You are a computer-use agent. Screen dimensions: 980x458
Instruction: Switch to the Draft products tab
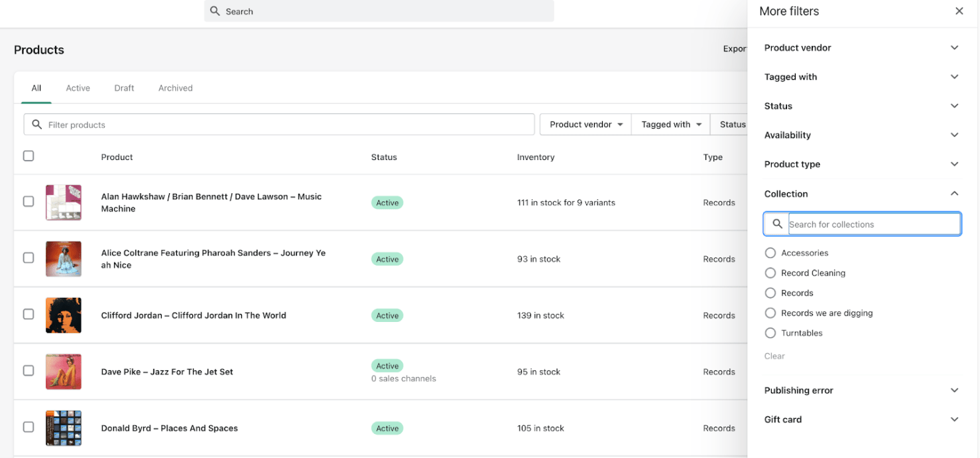coord(123,88)
